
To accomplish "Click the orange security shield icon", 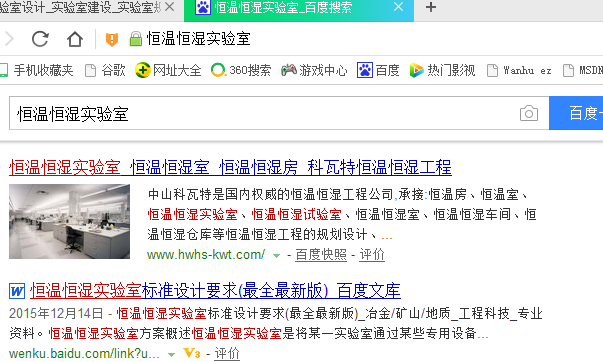I will click(112, 39).
